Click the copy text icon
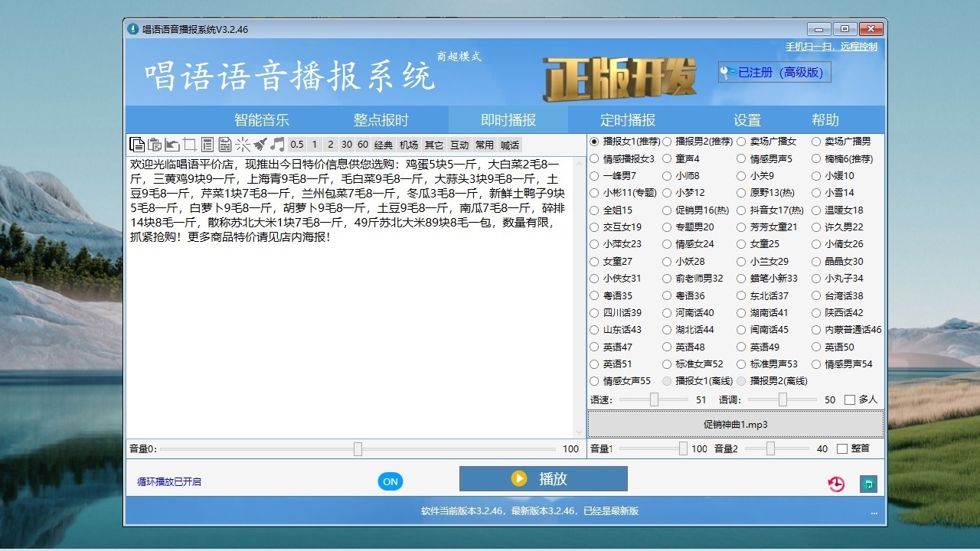The height and width of the screenshot is (551, 980). [x=138, y=144]
